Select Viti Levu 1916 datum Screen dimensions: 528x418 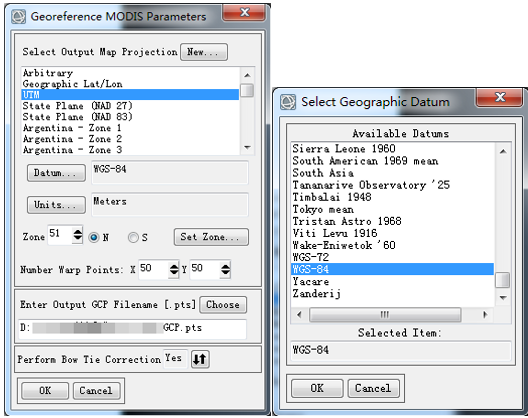click(x=393, y=233)
